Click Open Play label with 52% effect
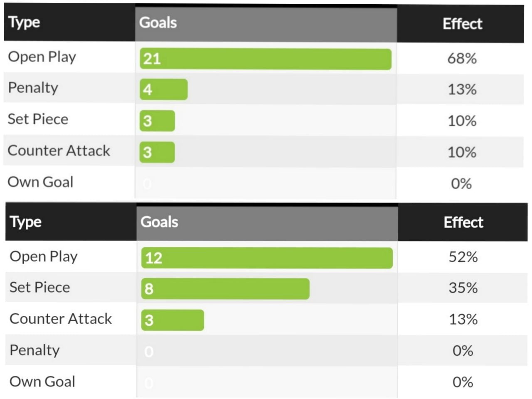Viewport: 532px width, 399px height. [x=44, y=256]
